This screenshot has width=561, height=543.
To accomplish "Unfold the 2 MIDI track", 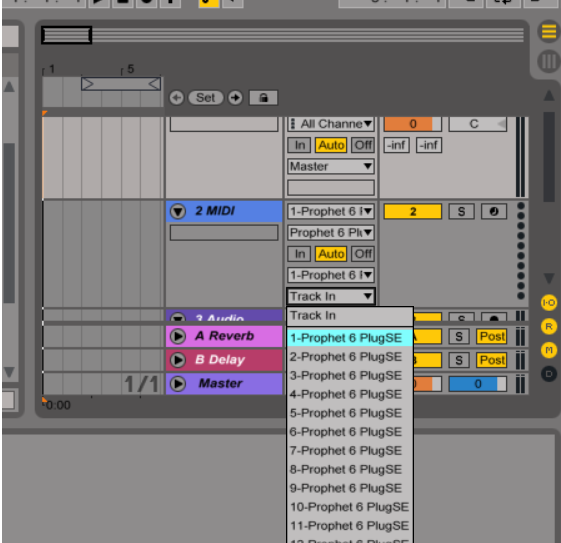I will (x=178, y=211).
